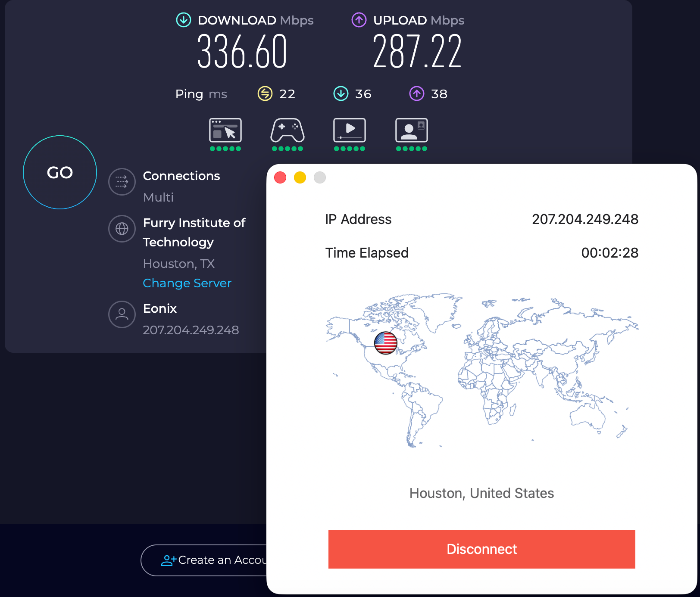Click the Eonix ISP person icon
700x597 pixels.
tap(122, 315)
